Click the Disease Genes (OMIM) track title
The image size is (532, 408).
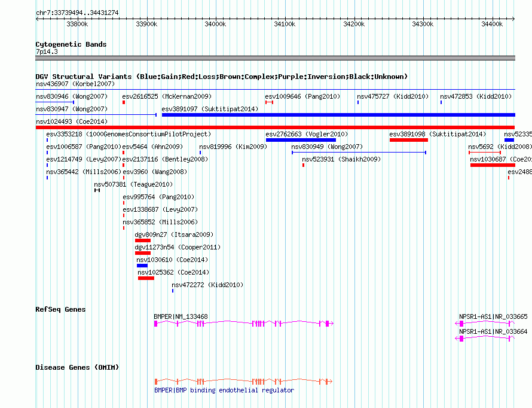[x=77, y=367]
